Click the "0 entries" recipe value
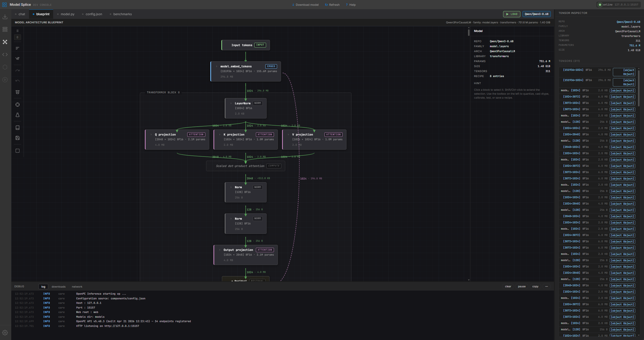Image resolution: width=644 pixels, height=340 pixels. pyautogui.click(x=497, y=76)
